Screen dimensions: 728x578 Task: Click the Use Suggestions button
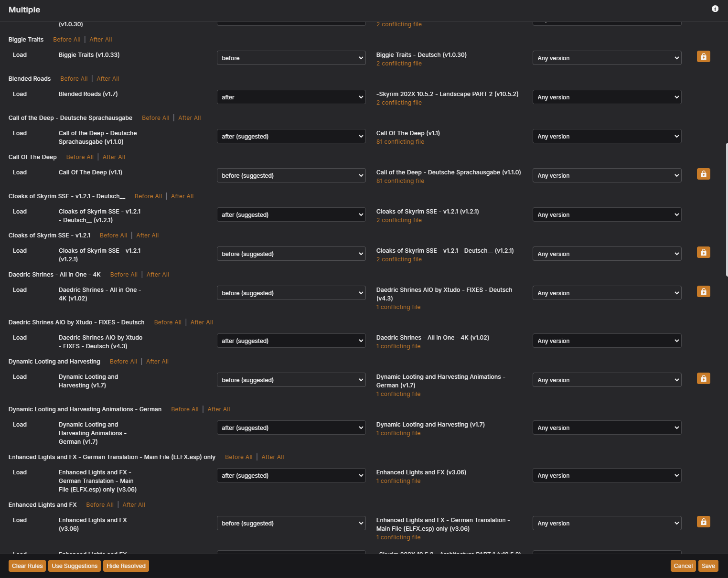[x=75, y=566]
